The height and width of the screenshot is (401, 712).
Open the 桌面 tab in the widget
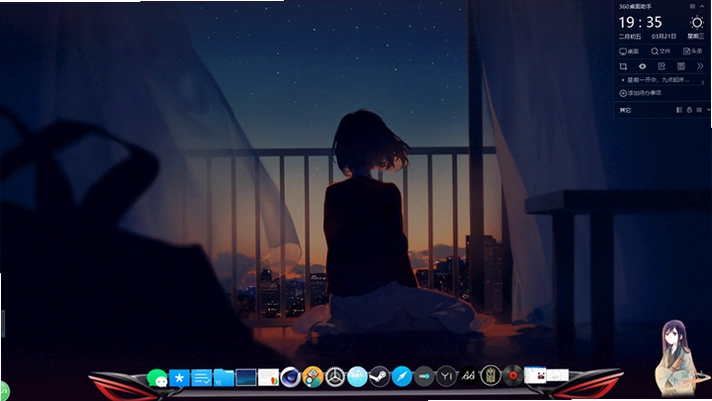629,51
